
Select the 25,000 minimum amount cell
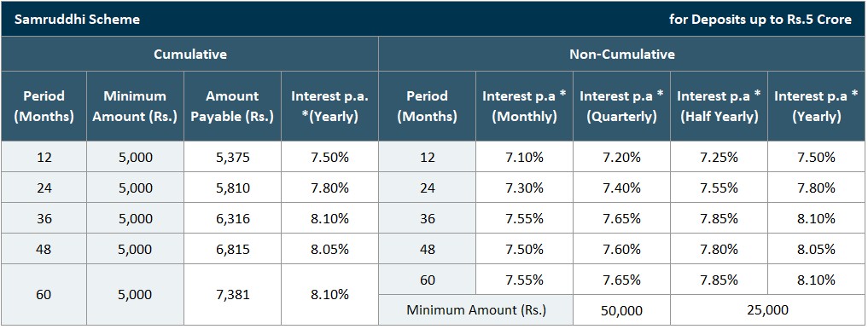[x=768, y=310]
